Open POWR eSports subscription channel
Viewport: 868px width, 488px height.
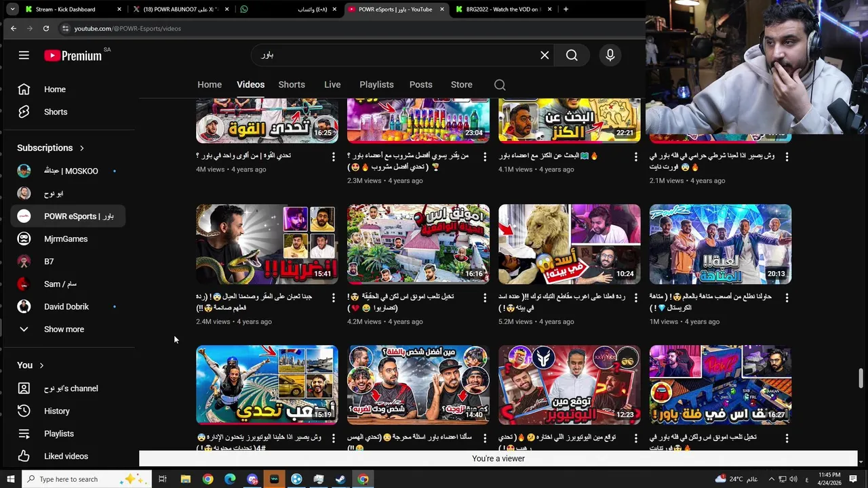(x=68, y=216)
